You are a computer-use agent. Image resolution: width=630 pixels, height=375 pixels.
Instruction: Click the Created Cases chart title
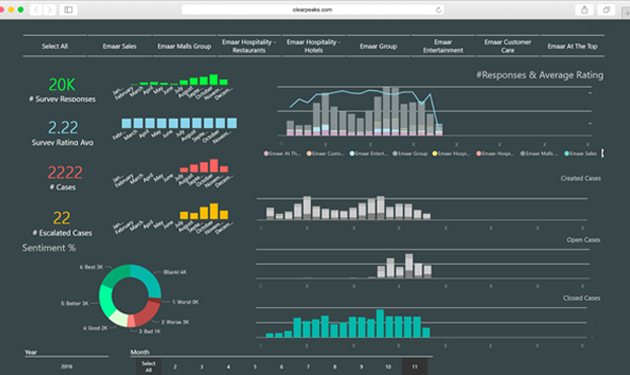coord(581,178)
